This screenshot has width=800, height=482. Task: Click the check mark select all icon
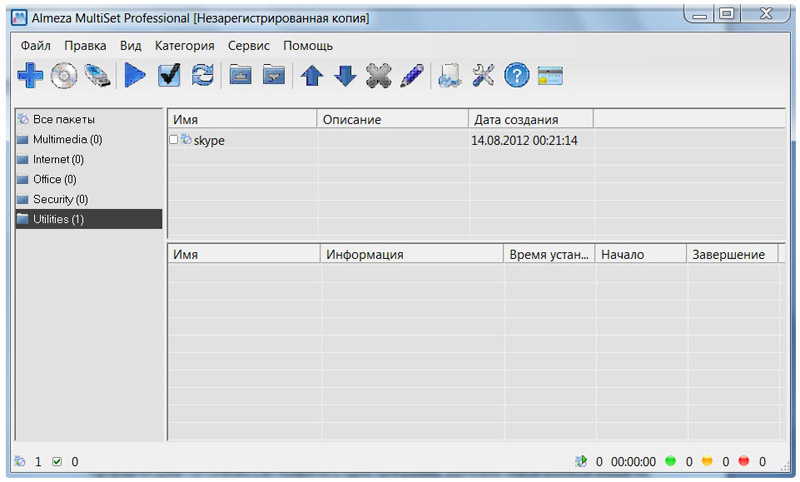pyautogui.click(x=169, y=75)
